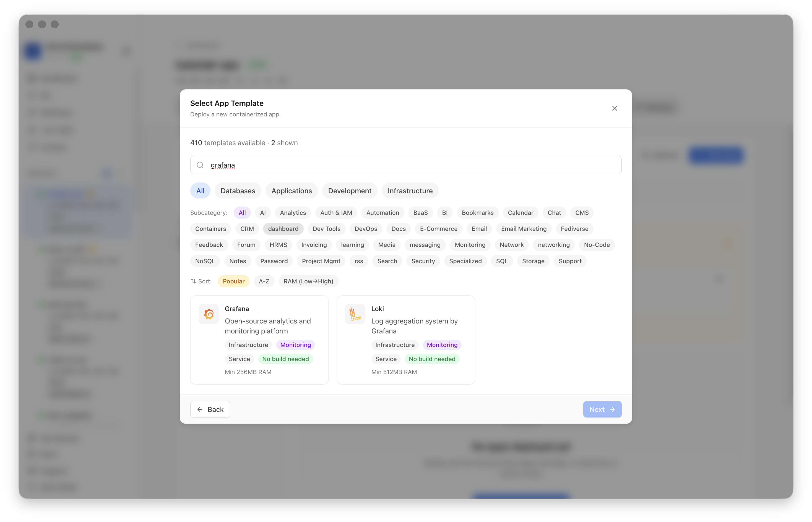Filter by Email subcategory chip
The width and height of the screenshot is (812, 522).
(479, 228)
